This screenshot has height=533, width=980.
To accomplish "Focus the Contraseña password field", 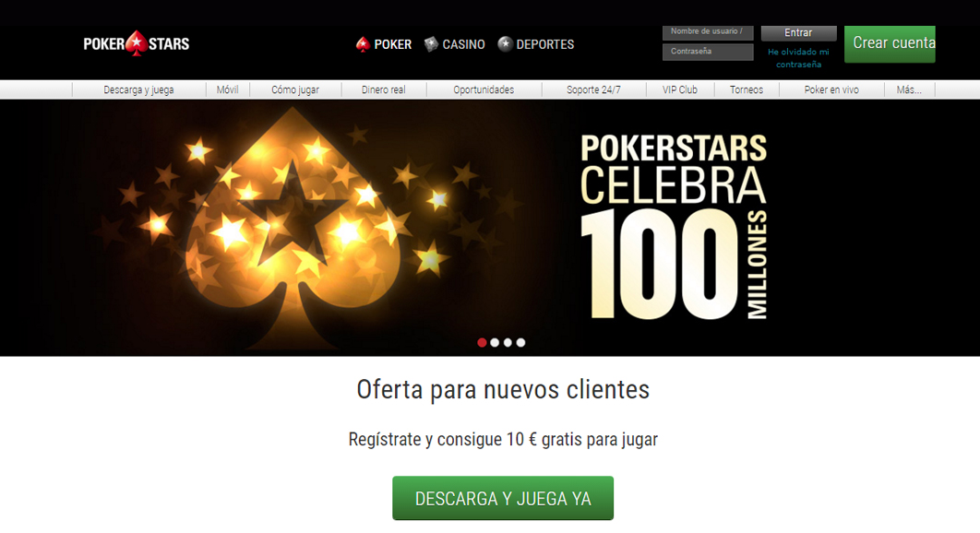I will point(708,52).
